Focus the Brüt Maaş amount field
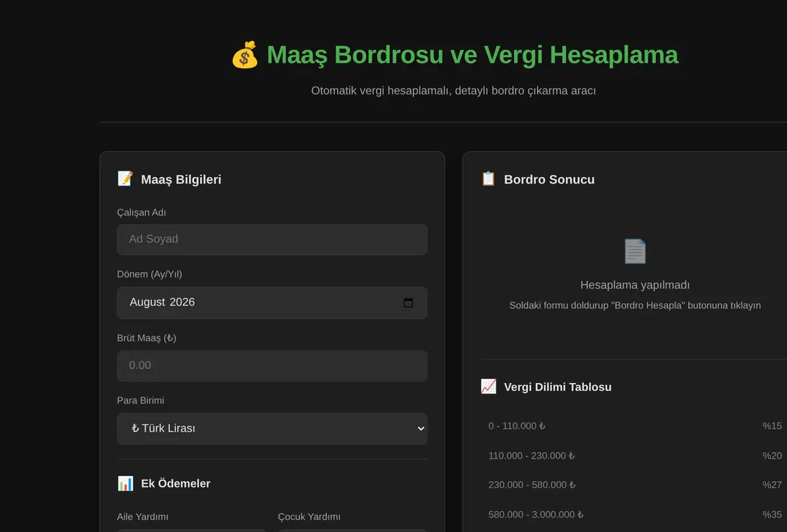Viewport: 787px width, 532px height. point(272,365)
